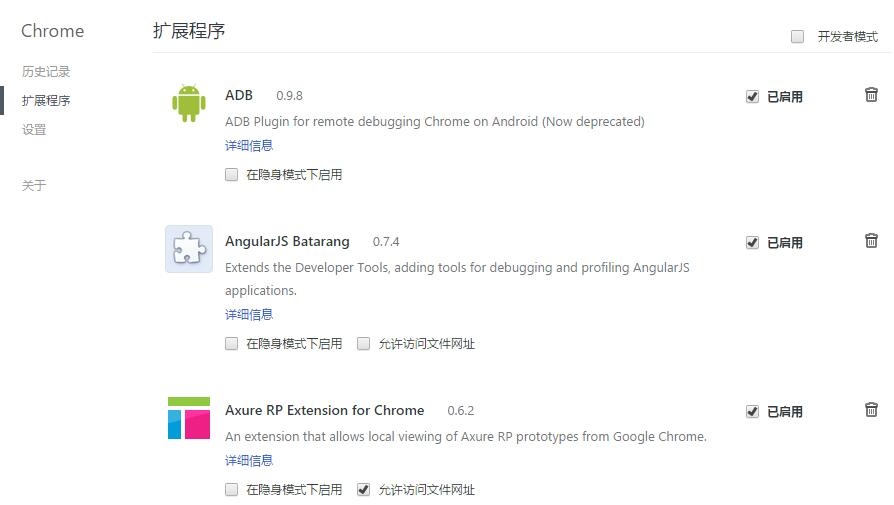This screenshot has width=894, height=505.
Task: Delete AngularJS Batarang using trash icon
Action: click(x=871, y=241)
